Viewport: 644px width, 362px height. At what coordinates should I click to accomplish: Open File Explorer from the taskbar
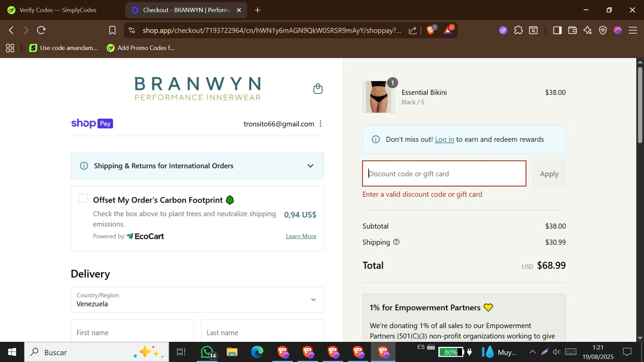[x=232, y=352]
